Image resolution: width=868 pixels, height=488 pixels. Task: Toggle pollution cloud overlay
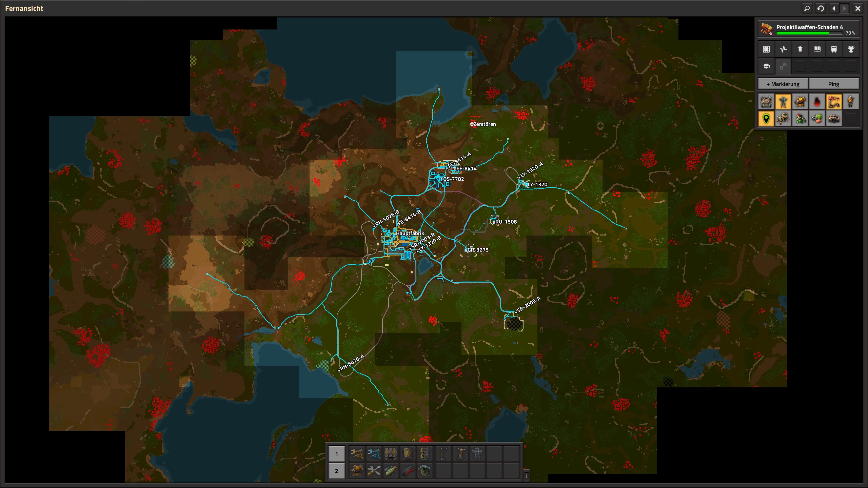817,102
